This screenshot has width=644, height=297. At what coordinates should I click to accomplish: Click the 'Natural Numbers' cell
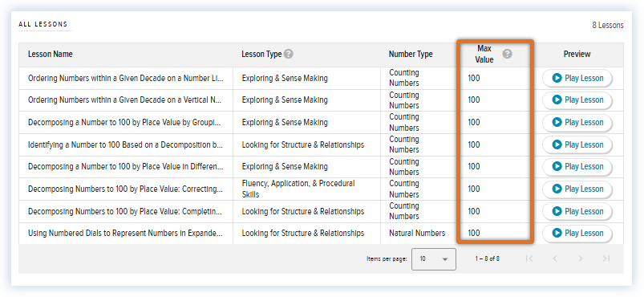pyautogui.click(x=417, y=234)
